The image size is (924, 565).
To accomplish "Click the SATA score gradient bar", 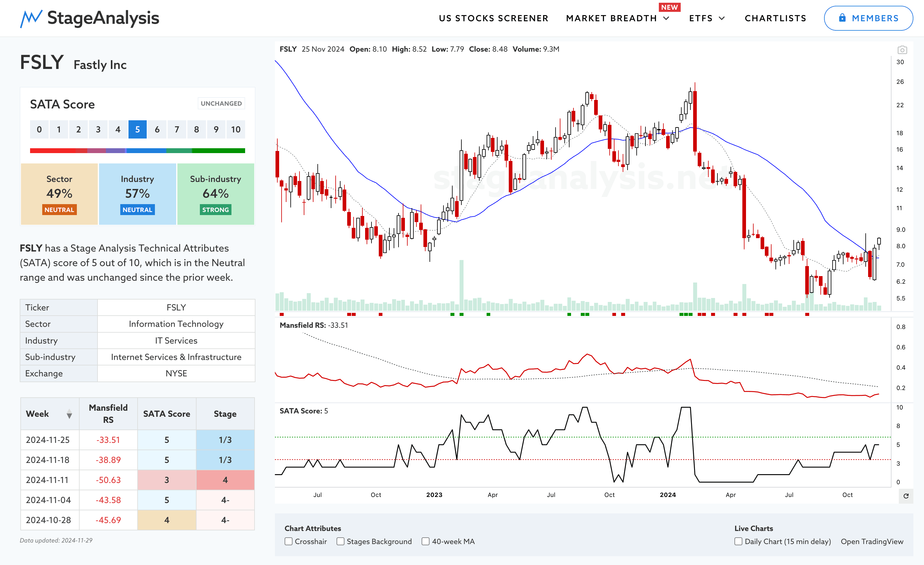I will pos(137,150).
